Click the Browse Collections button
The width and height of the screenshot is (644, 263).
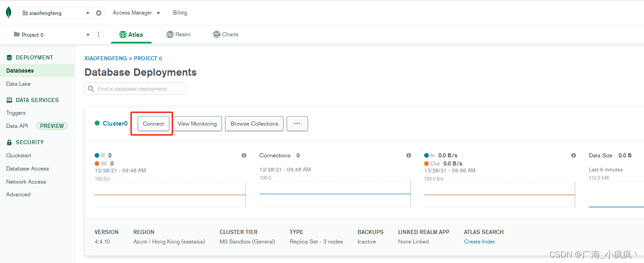(x=255, y=124)
